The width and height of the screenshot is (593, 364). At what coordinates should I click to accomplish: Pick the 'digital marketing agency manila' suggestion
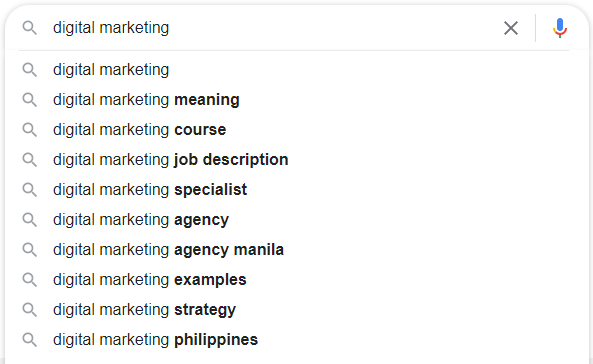294,250
